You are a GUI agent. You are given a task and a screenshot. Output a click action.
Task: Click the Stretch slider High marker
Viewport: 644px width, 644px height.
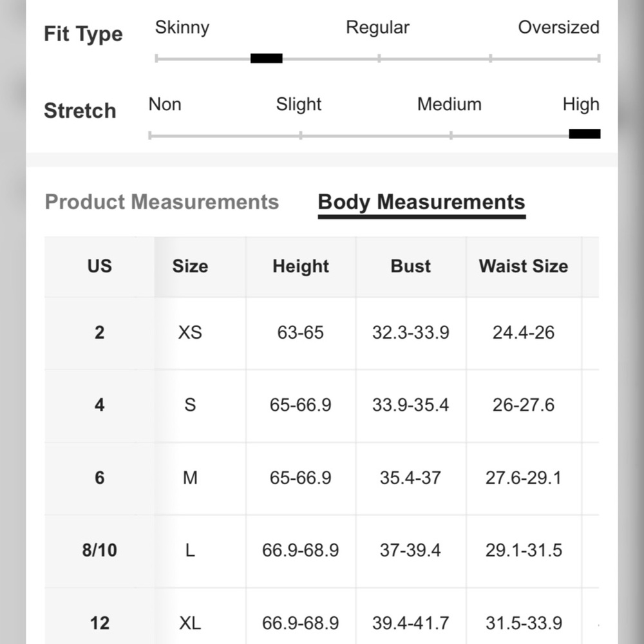click(585, 134)
